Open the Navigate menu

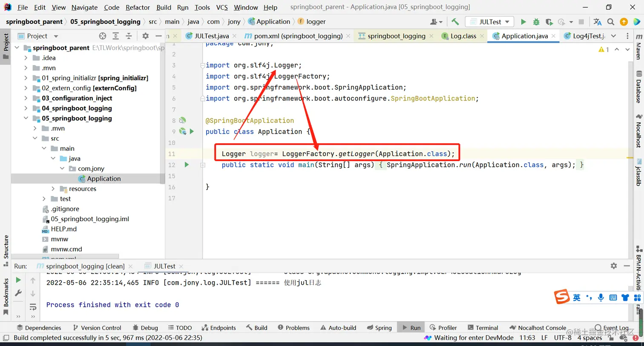click(x=84, y=7)
